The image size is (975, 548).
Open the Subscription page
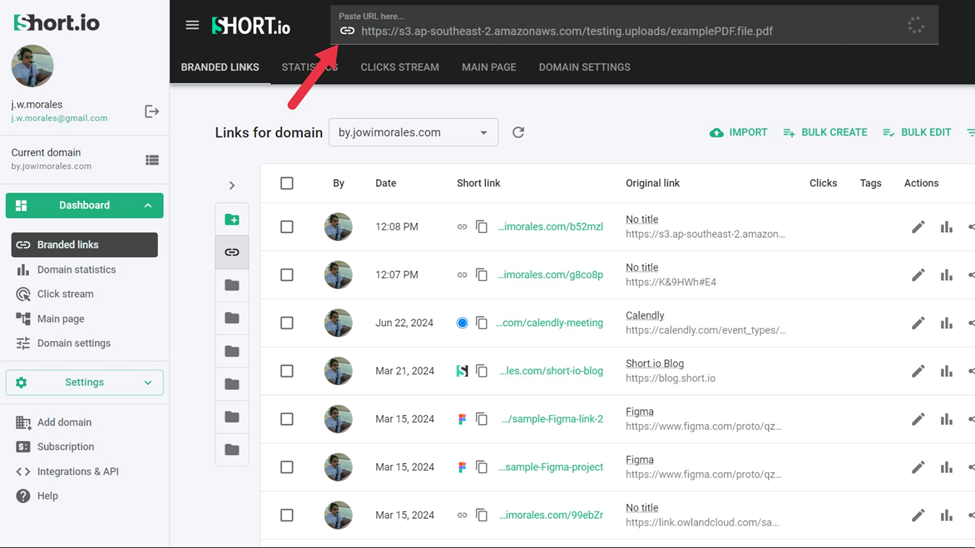(55, 447)
